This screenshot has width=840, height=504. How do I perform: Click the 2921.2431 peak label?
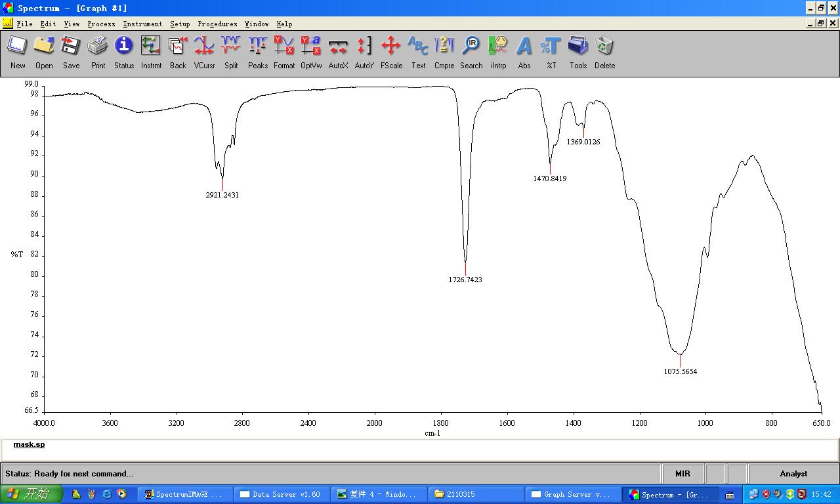point(222,195)
